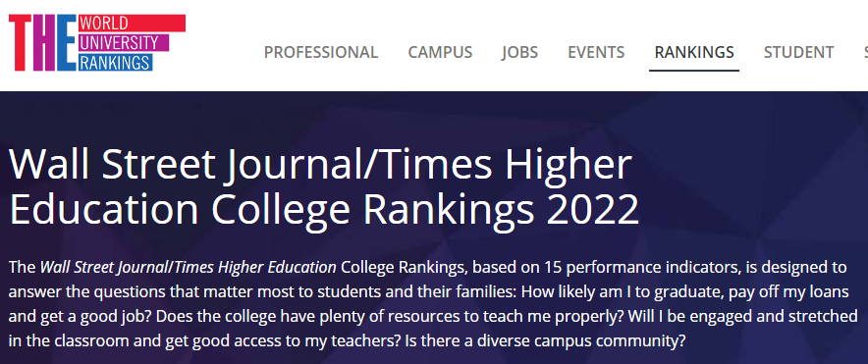
Task: Open the STUDENT navigation item
Action: pyautogui.click(x=799, y=53)
